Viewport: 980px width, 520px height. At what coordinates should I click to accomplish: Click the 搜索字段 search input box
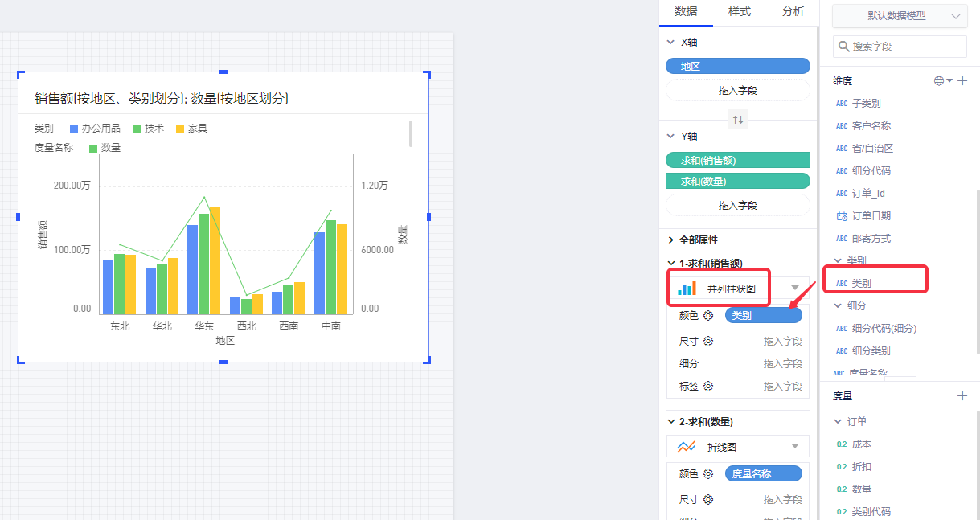[907, 47]
